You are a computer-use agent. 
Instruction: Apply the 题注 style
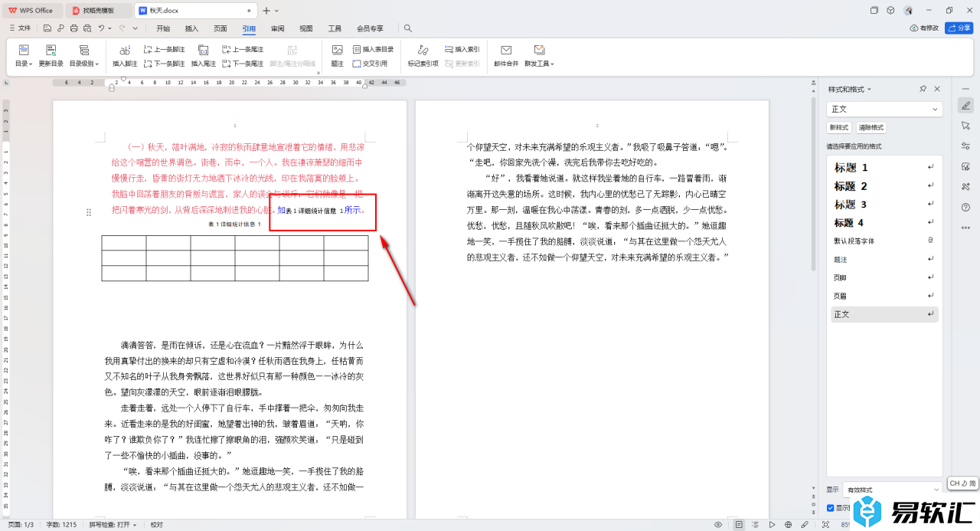[884, 259]
